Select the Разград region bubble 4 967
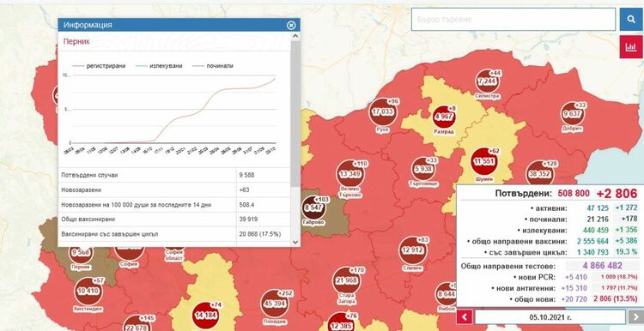This screenshot has width=644, height=331. pos(444,117)
